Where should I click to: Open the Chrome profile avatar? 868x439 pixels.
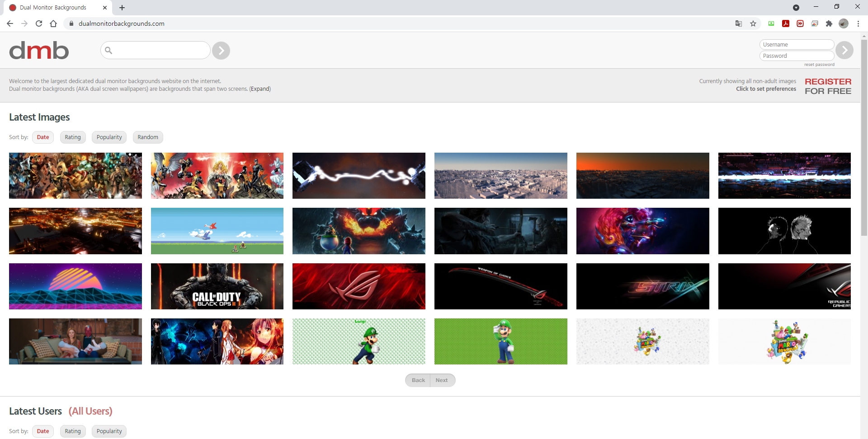click(844, 23)
